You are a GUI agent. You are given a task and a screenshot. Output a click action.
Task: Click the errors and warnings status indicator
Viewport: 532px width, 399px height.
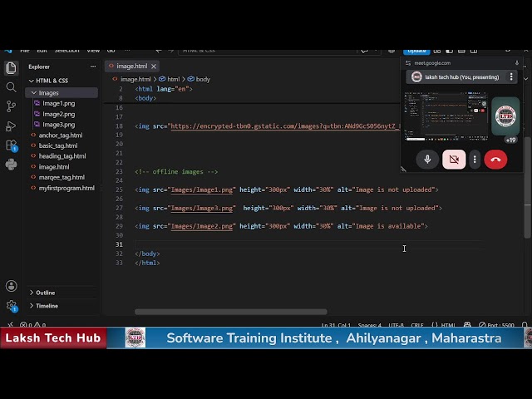point(33,325)
